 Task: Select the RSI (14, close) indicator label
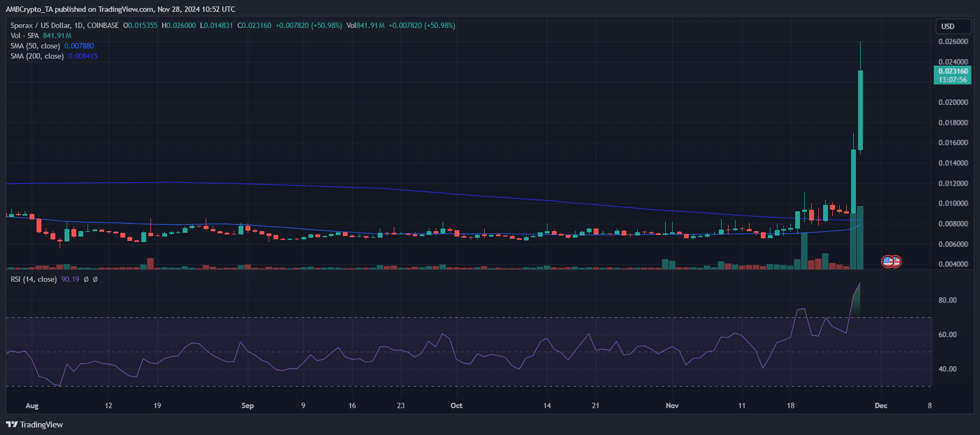pyautogui.click(x=33, y=279)
